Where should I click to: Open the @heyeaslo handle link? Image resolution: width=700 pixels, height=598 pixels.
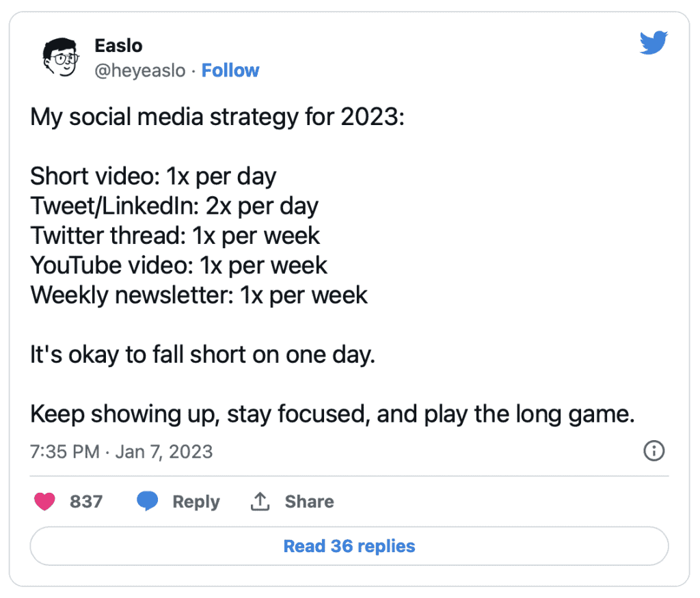click(x=139, y=70)
